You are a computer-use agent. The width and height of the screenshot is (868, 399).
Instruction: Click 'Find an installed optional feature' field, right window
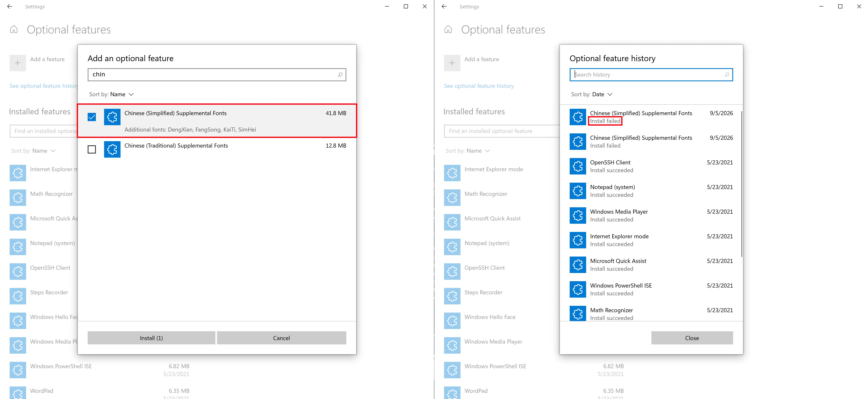(x=502, y=131)
